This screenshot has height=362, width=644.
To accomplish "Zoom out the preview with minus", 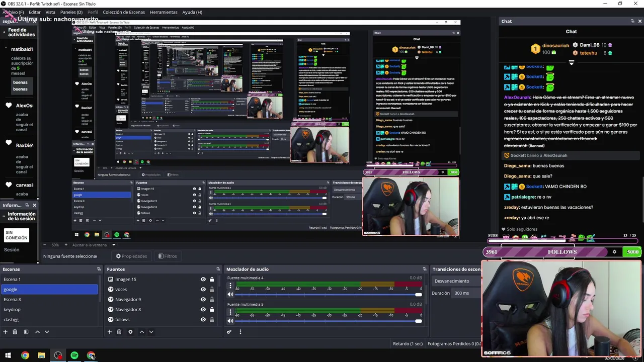I will click(x=44, y=245).
